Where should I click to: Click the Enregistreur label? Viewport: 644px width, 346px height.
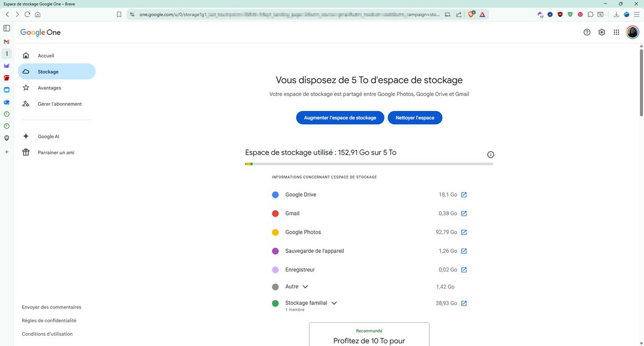click(x=300, y=270)
